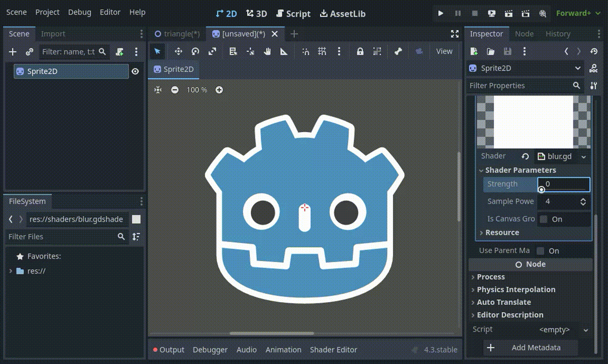Attach a script to Sprite2D
Screen dimensions: 608x364
point(120,52)
